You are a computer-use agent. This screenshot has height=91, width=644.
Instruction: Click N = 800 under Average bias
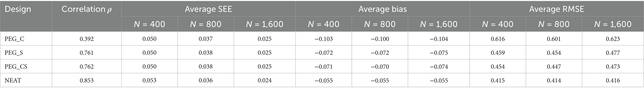click(380, 24)
